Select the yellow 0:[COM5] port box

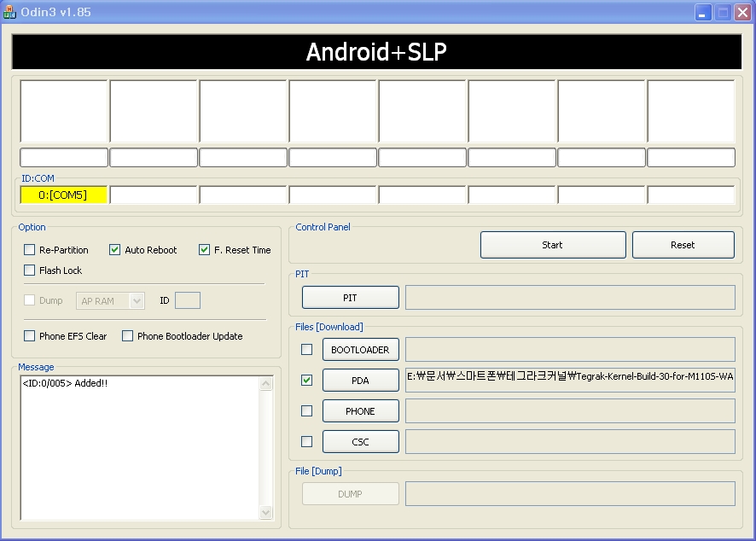click(x=64, y=195)
